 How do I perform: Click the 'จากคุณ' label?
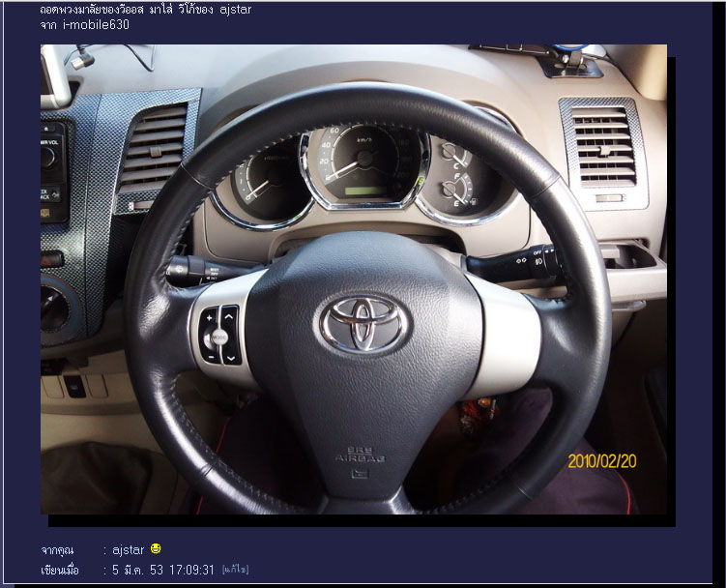[x=57, y=550]
